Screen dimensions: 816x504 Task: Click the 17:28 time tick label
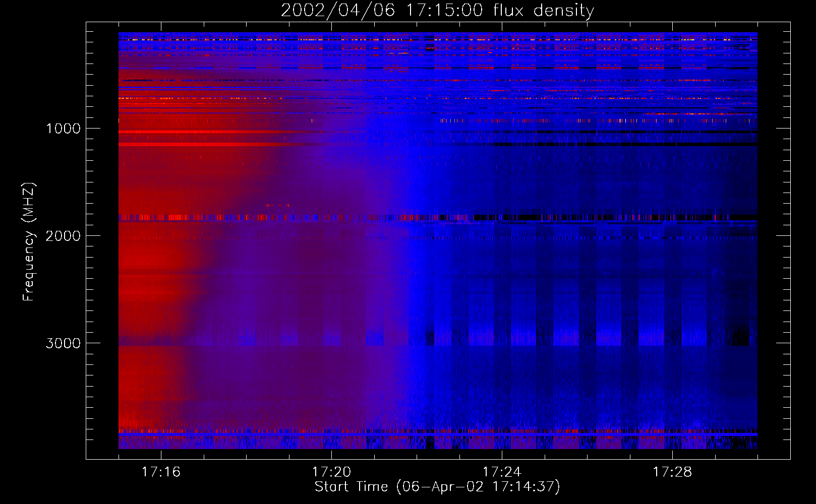[672, 472]
